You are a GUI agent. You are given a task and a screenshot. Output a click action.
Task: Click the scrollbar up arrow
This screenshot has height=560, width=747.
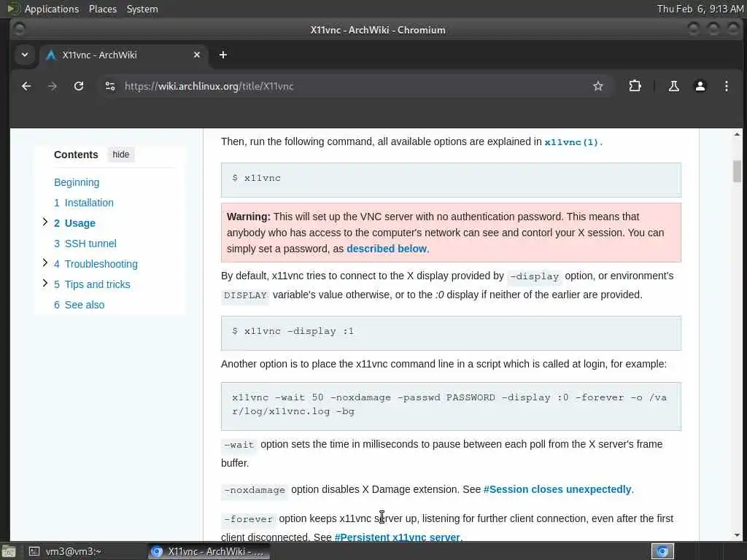click(737, 135)
